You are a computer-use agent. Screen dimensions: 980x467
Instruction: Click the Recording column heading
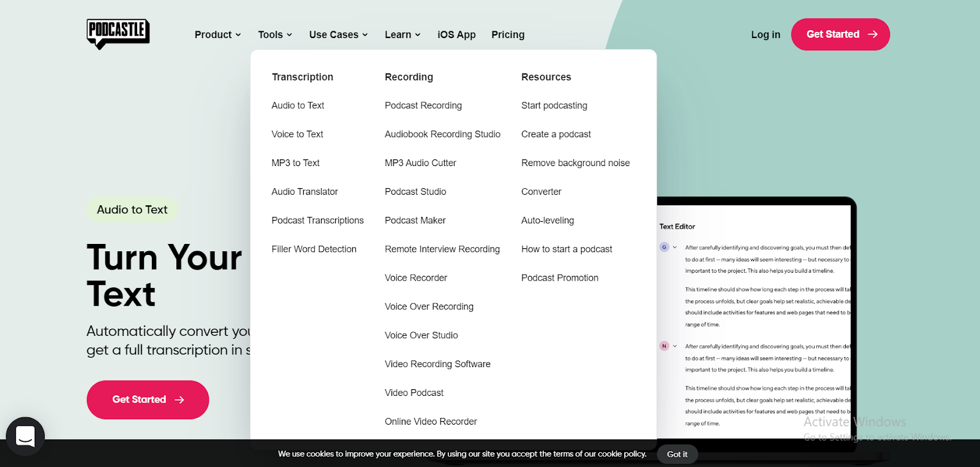click(409, 77)
